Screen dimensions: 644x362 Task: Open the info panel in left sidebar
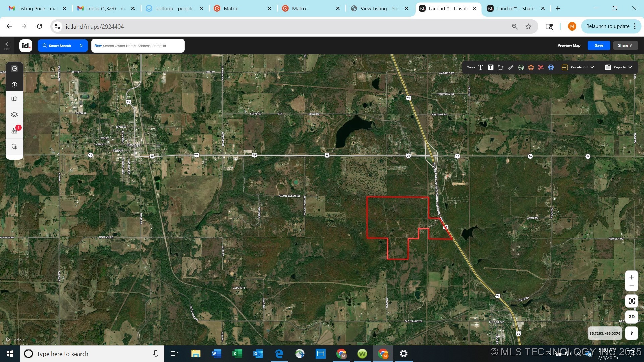click(14, 85)
